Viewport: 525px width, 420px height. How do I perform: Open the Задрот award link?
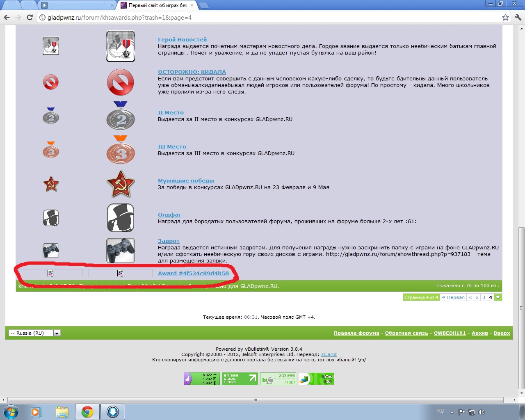click(x=169, y=241)
